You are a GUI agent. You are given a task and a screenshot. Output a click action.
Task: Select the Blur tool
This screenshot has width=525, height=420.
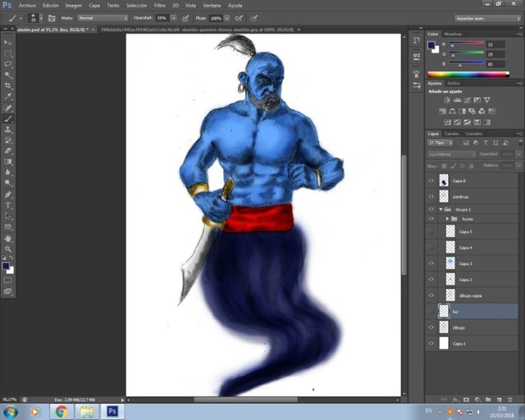pyautogui.click(x=7, y=172)
